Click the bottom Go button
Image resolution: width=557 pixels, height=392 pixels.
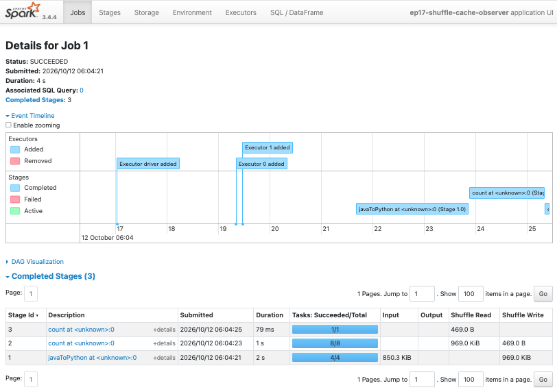[543, 380]
